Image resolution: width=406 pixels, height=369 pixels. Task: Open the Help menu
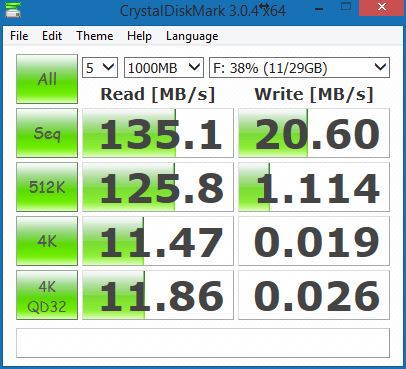(139, 36)
